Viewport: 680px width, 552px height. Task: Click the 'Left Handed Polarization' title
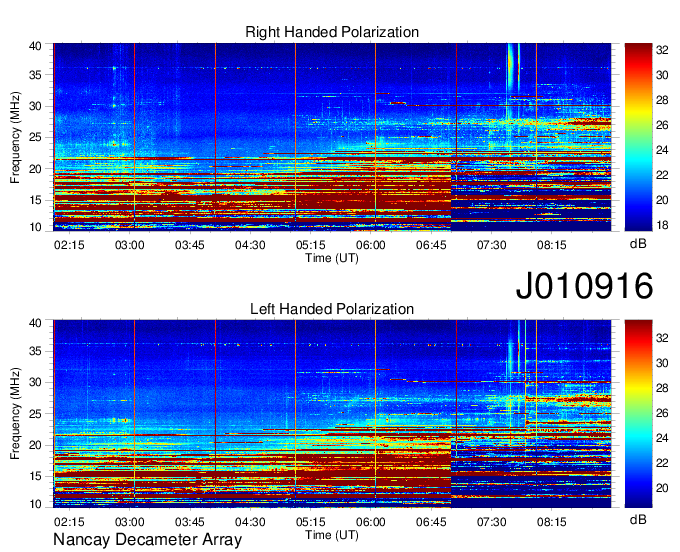[332, 309]
